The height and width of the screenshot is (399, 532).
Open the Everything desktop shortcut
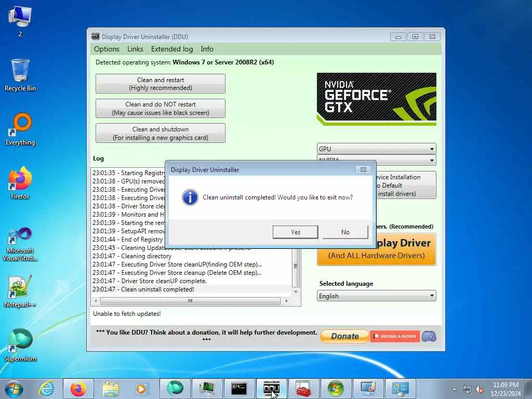20,129
